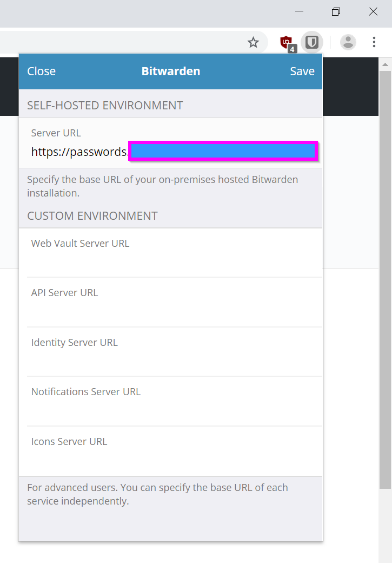
Task: Bookmark the page using the star icon
Action: (253, 42)
